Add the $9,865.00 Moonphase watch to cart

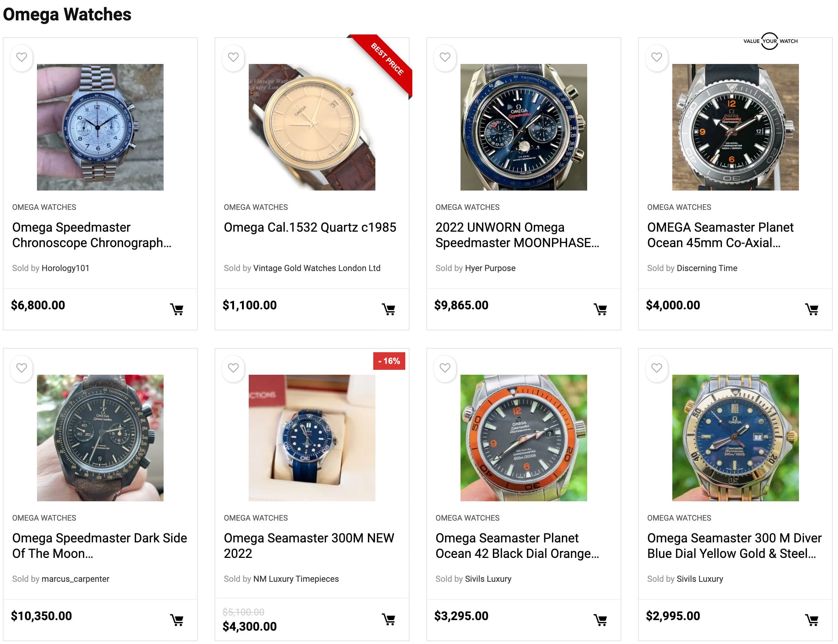pyautogui.click(x=600, y=309)
